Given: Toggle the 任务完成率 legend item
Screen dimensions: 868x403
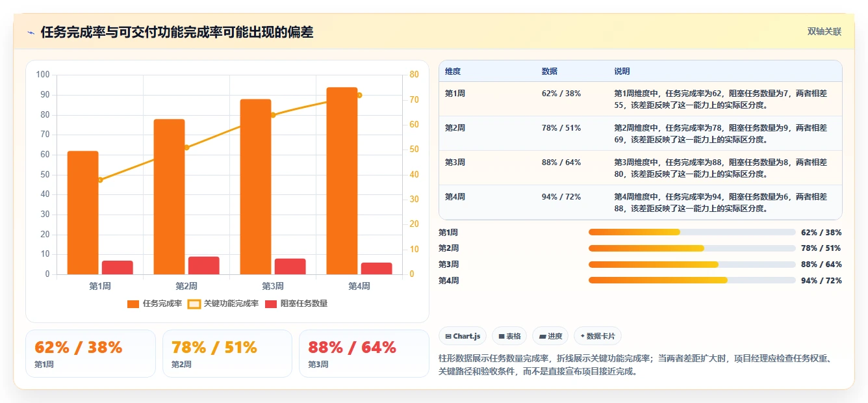Looking at the screenshot, I should click(155, 304).
